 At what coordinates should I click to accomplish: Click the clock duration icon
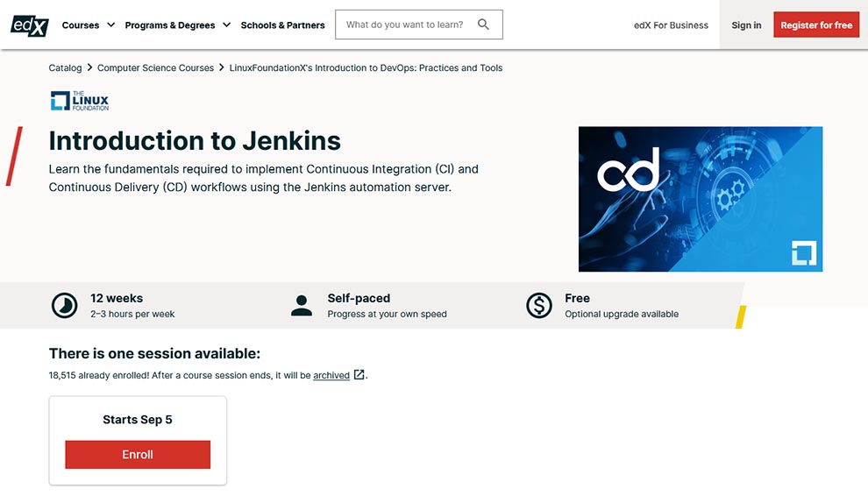65,306
